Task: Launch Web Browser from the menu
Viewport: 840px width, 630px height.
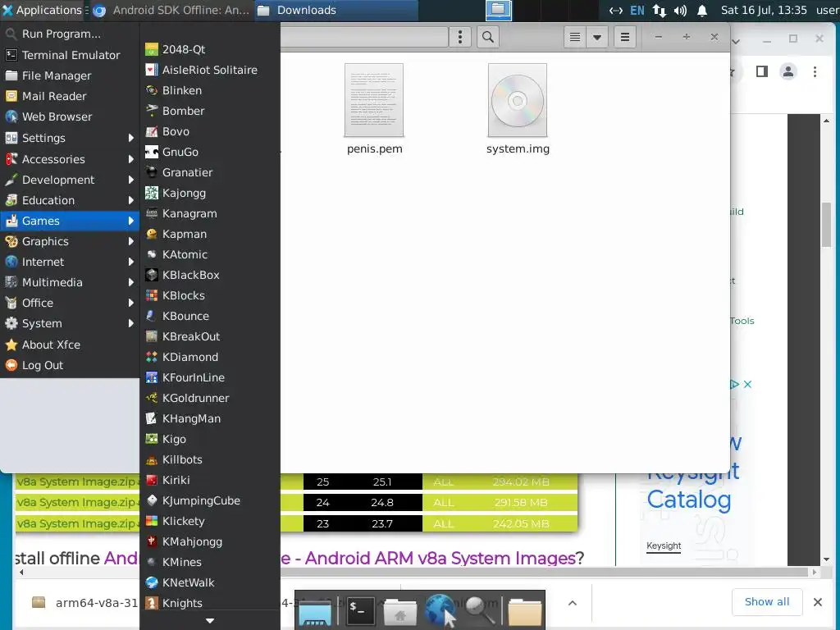Action: click(x=70, y=116)
